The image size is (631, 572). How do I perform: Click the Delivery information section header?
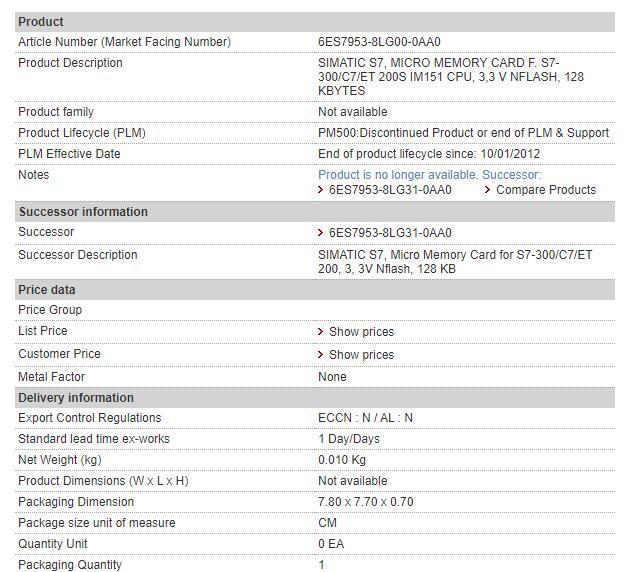[76, 398]
